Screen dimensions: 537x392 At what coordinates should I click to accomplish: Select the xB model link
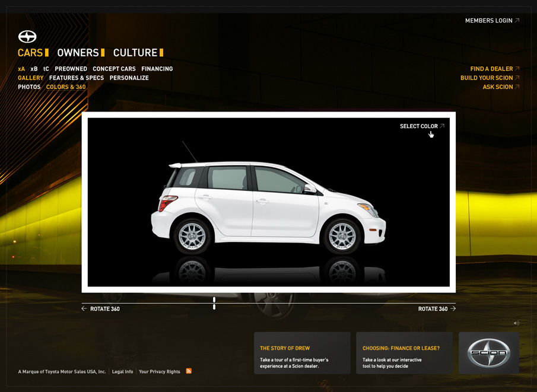[34, 69]
